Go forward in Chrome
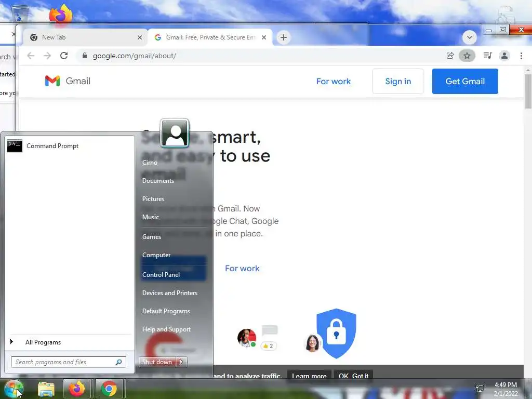532x399 pixels. point(47,56)
